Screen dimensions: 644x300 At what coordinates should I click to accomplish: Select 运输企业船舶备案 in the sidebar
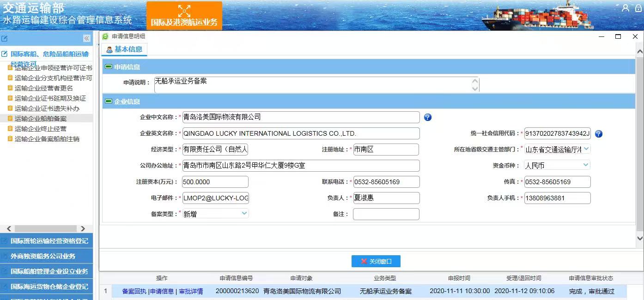click(41, 119)
